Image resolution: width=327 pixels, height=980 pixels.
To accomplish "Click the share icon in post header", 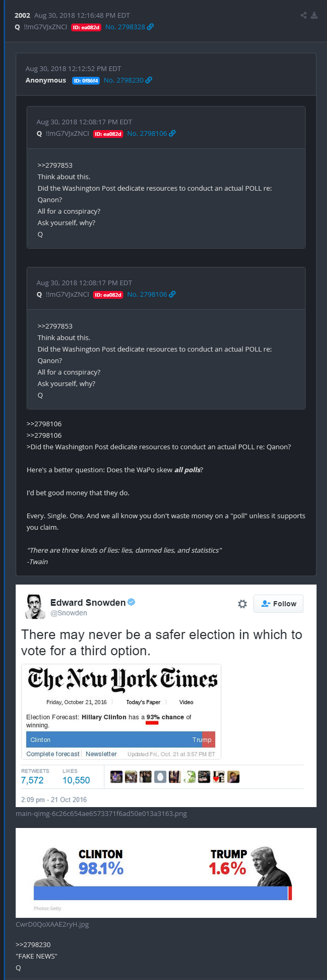I will click(303, 15).
